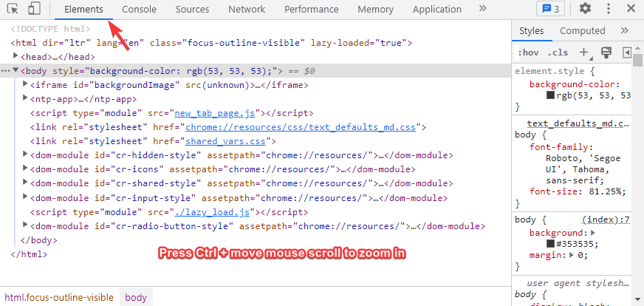Select the Application tab
The width and height of the screenshot is (644, 306).
pos(437,10)
